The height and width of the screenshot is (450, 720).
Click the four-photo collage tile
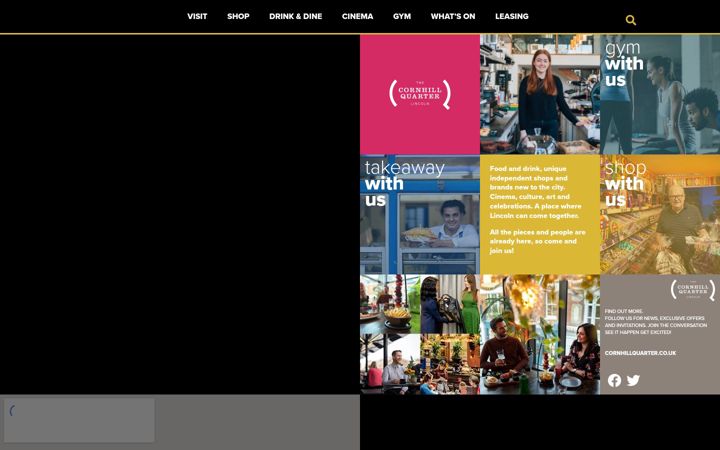(x=420, y=334)
